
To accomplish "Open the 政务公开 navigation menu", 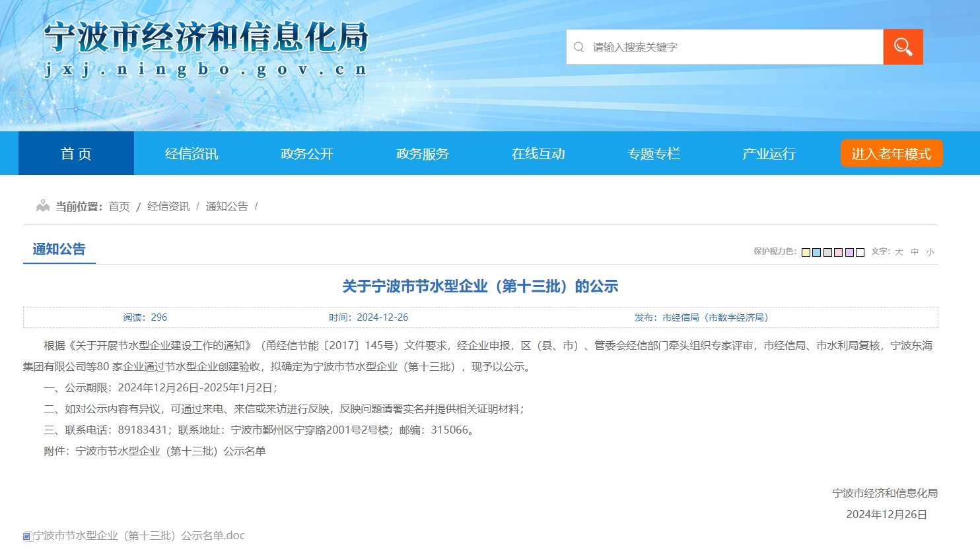I will [307, 154].
